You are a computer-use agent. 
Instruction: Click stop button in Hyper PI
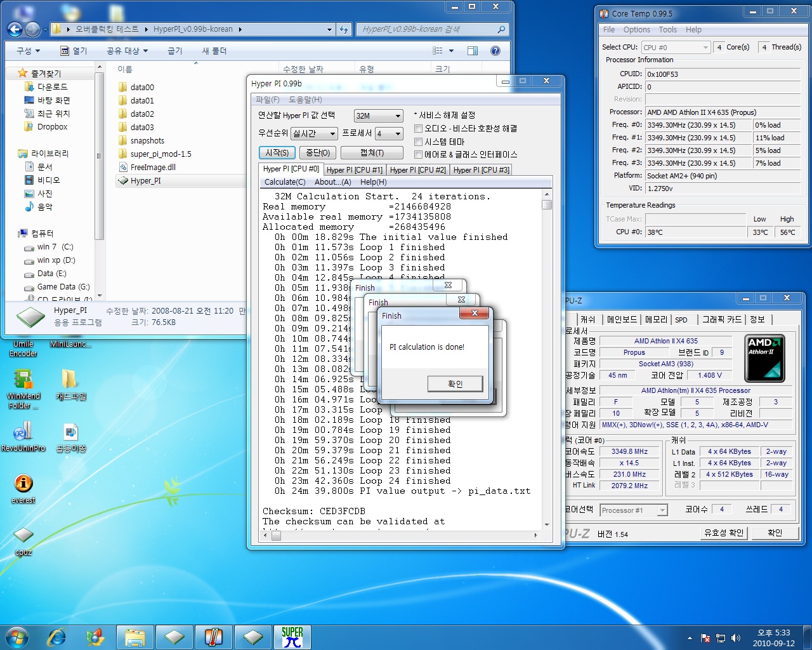[x=318, y=152]
